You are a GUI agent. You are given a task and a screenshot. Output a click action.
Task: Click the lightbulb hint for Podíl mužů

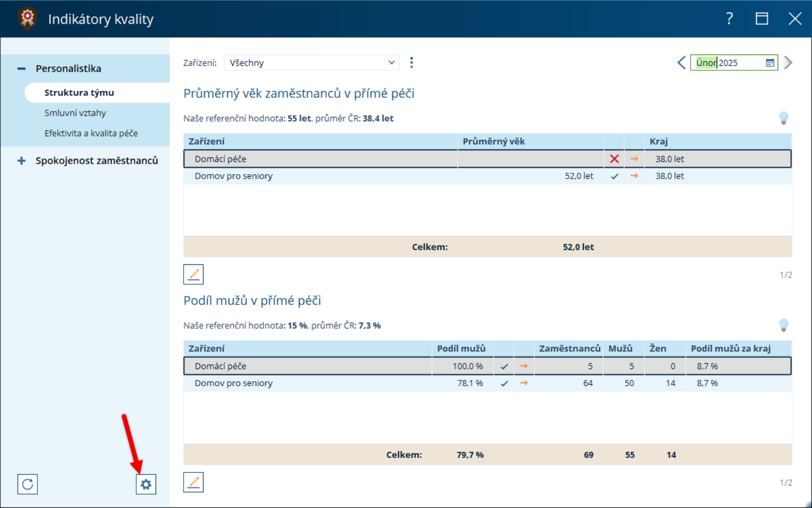pos(784,325)
